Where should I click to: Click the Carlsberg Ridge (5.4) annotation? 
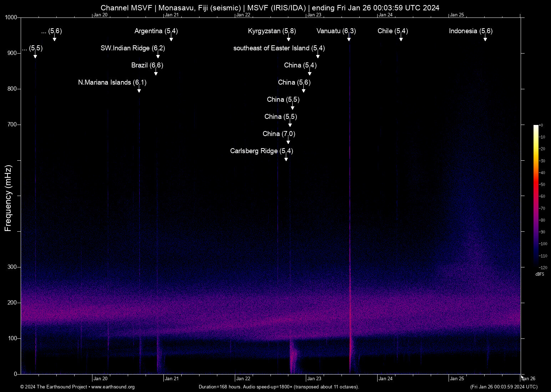[x=262, y=151]
